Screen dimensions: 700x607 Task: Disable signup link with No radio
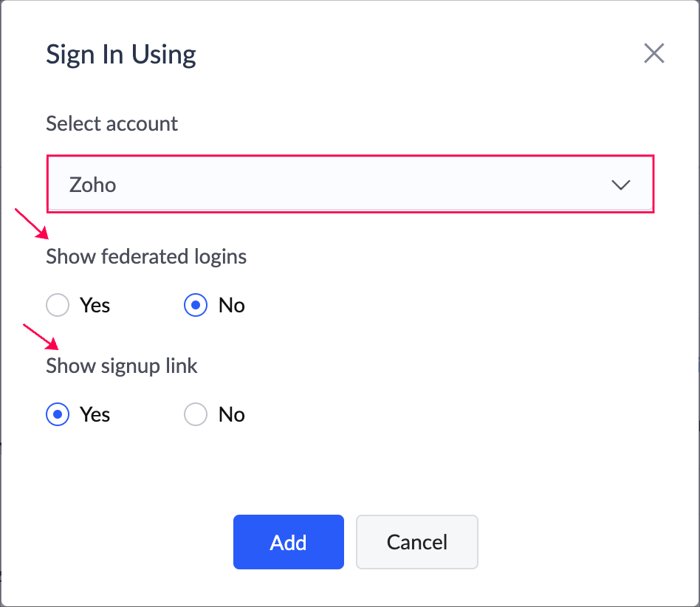tap(196, 414)
